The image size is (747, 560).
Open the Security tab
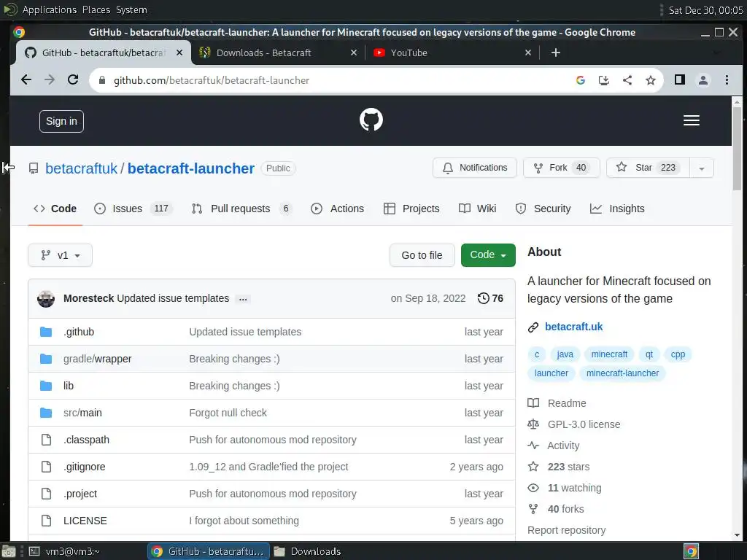tap(543, 209)
